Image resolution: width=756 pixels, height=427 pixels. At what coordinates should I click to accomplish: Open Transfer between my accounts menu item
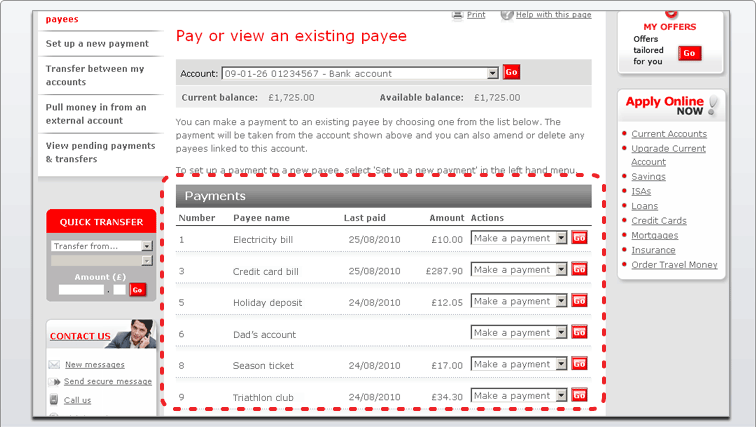(95, 75)
